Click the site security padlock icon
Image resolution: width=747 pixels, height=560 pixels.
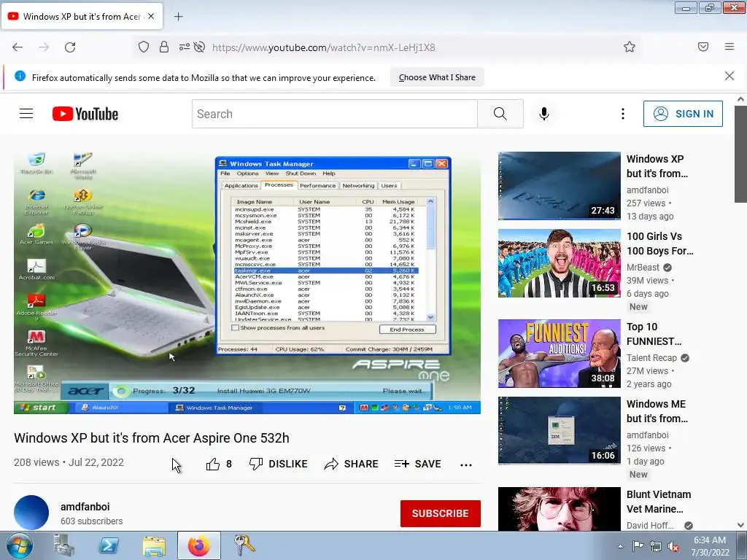point(164,47)
